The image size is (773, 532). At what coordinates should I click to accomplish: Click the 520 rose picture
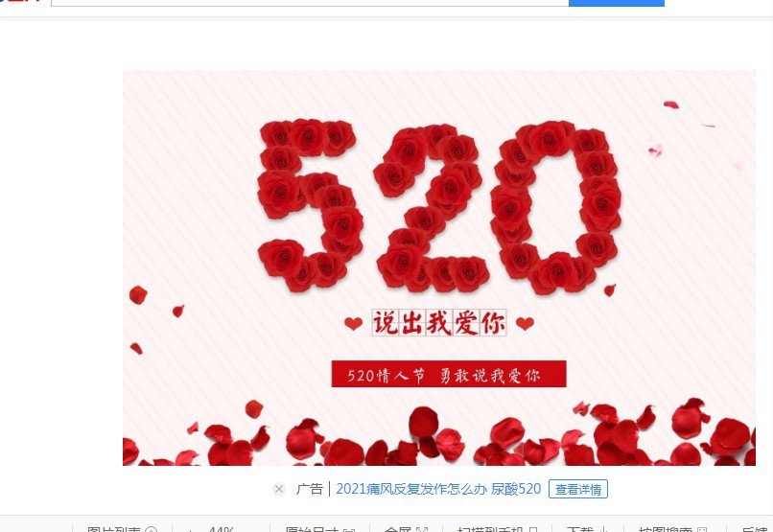coord(438,267)
